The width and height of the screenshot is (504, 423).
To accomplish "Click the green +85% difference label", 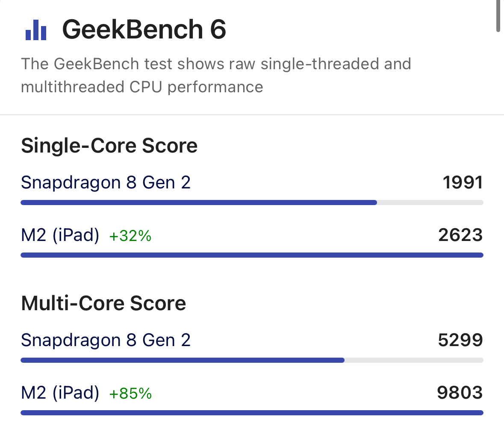I will pyautogui.click(x=130, y=394).
